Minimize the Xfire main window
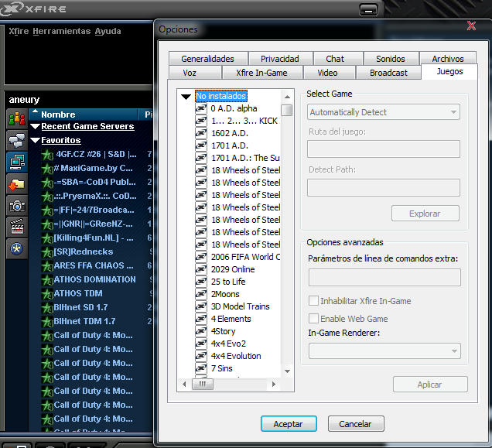The image size is (492, 448). pyautogui.click(x=368, y=10)
